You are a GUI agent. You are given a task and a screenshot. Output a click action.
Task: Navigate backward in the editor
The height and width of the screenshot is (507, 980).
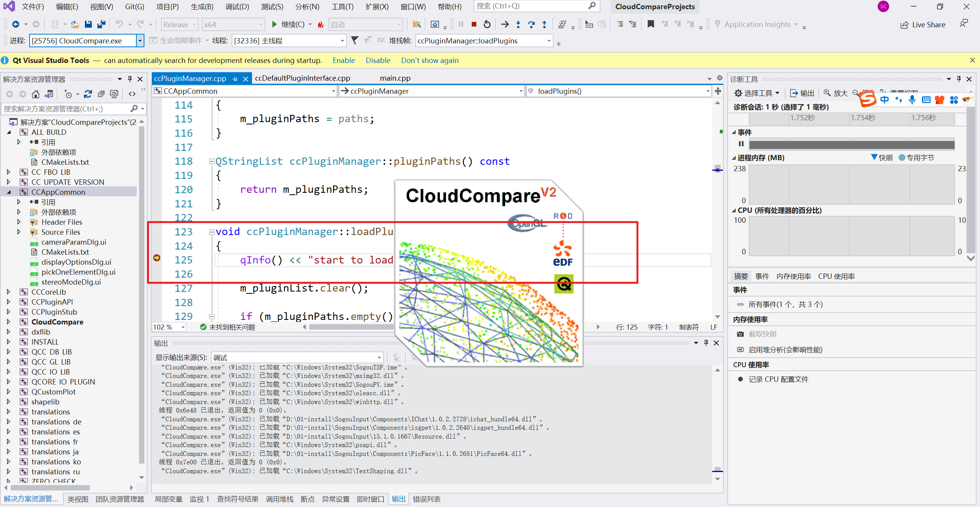click(x=16, y=24)
